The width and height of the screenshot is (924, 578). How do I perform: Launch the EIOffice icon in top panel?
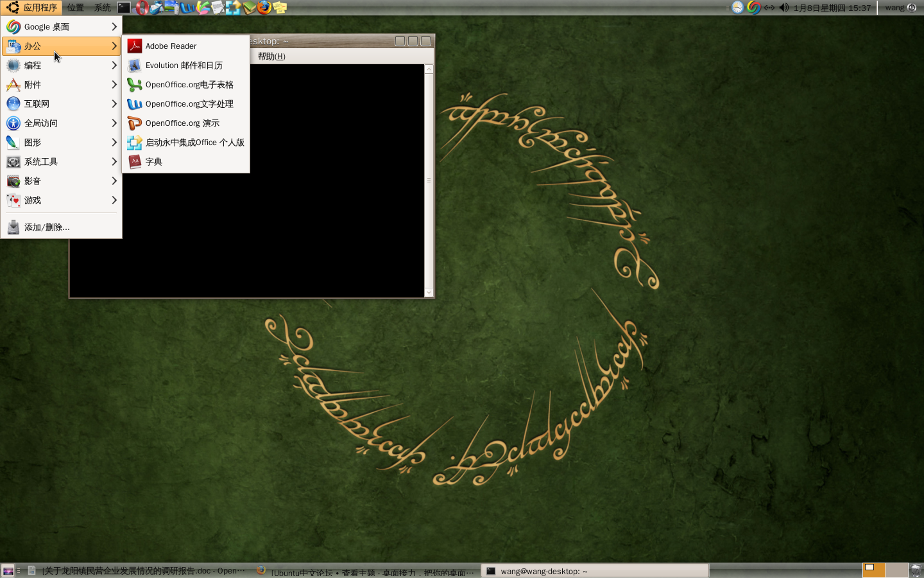point(234,8)
